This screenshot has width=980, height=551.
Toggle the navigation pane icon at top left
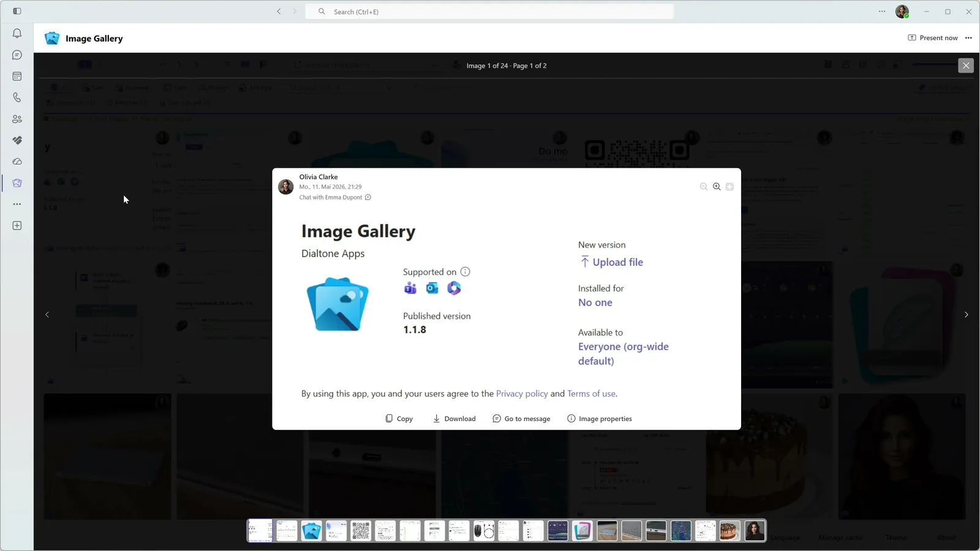tap(17, 12)
